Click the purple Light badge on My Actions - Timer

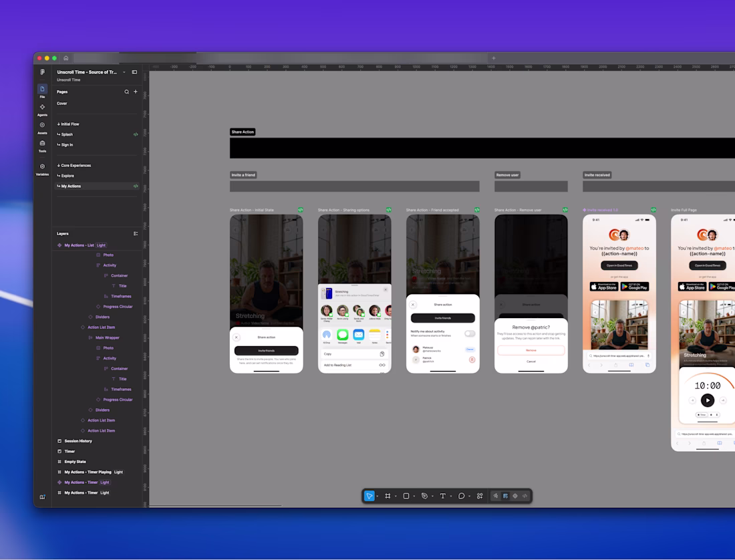pos(104,482)
